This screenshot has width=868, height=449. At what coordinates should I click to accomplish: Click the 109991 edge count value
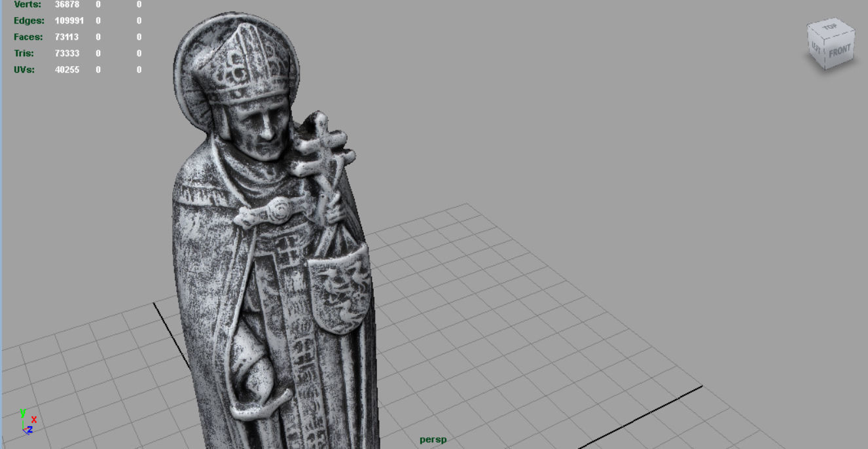[69, 20]
